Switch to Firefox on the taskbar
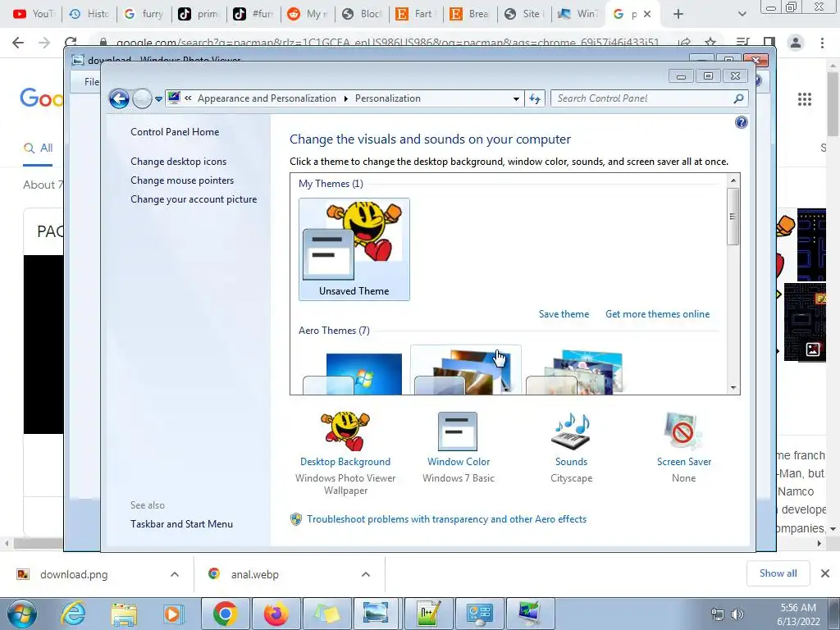The height and width of the screenshot is (630, 840). [276, 614]
